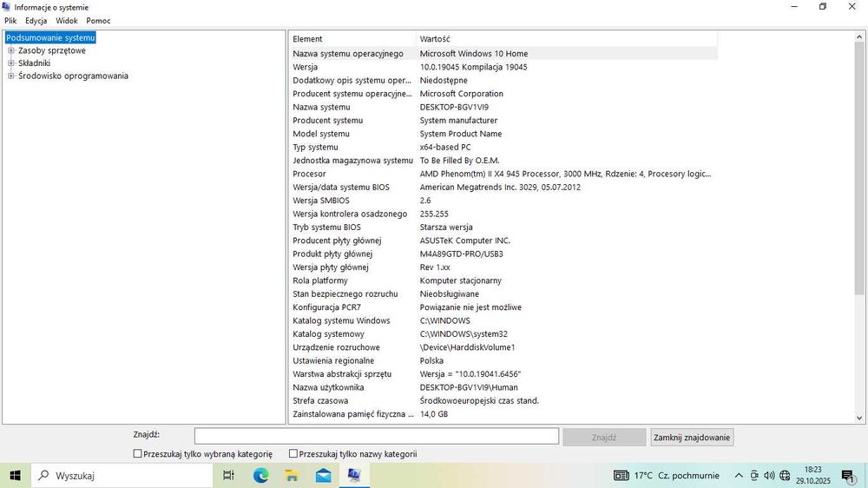Click the Zamknij znajdowanie button
This screenshot has width=868, height=488.
[x=692, y=437]
